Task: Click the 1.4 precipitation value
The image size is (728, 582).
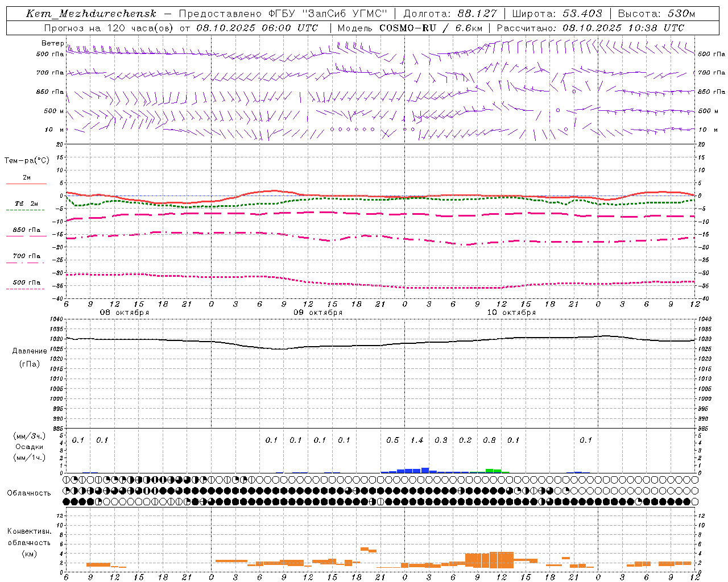Action: pos(417,440)
